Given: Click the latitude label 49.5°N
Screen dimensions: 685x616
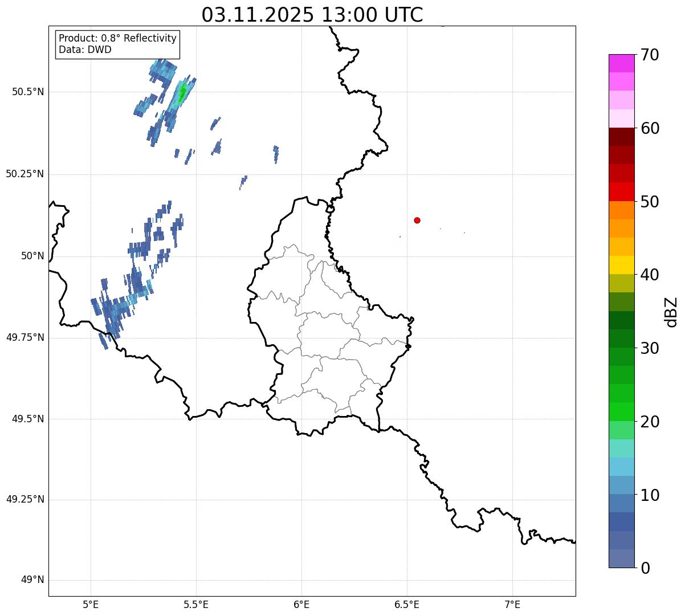Looking at the screenshot, I should click(x=28, y=419).
